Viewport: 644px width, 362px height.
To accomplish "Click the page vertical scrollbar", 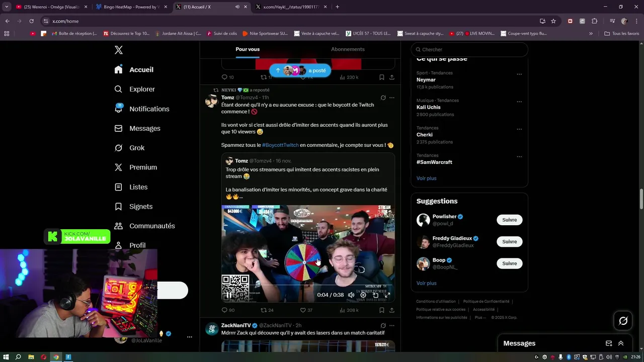I will [641, 199].
